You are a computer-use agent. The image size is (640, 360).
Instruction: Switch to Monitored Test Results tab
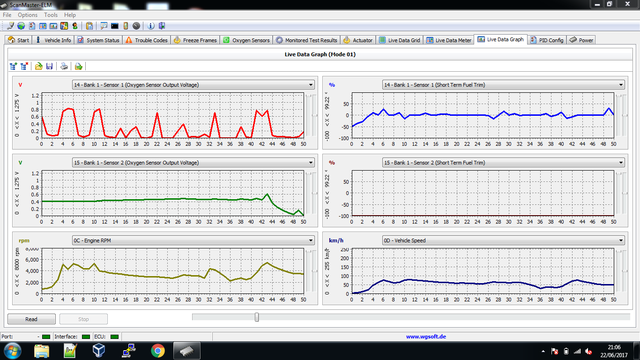pos(307,40)
